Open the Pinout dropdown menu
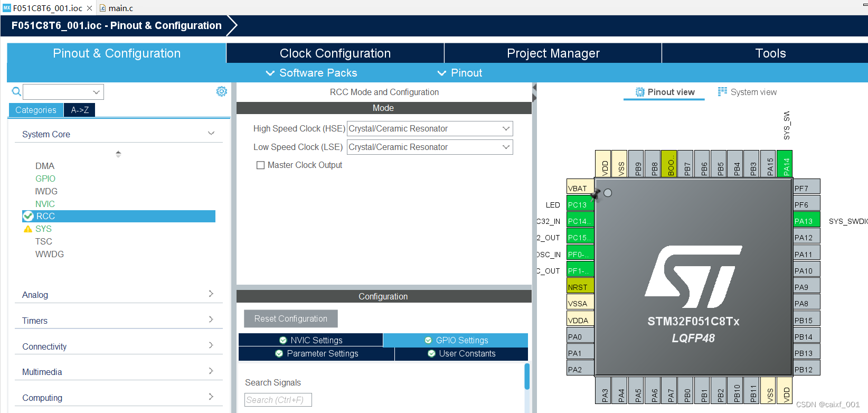868x413 pixels. coord(460,73)
